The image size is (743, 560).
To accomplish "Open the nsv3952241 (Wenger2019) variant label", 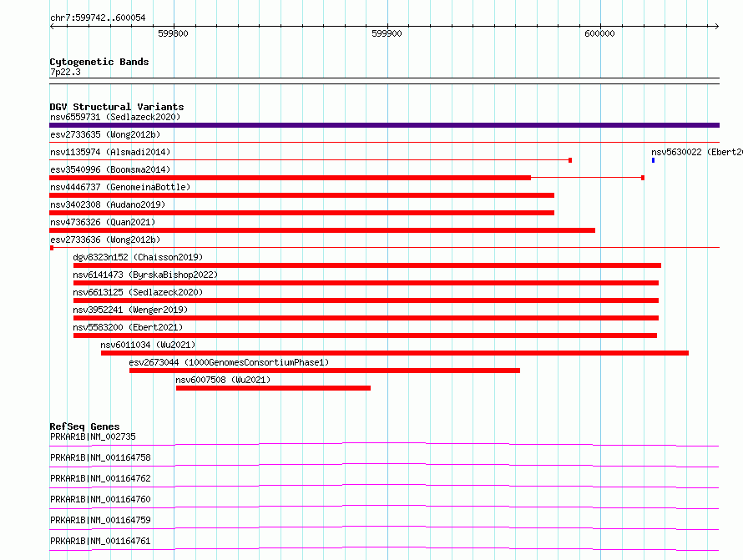I will tap(130, 310).
